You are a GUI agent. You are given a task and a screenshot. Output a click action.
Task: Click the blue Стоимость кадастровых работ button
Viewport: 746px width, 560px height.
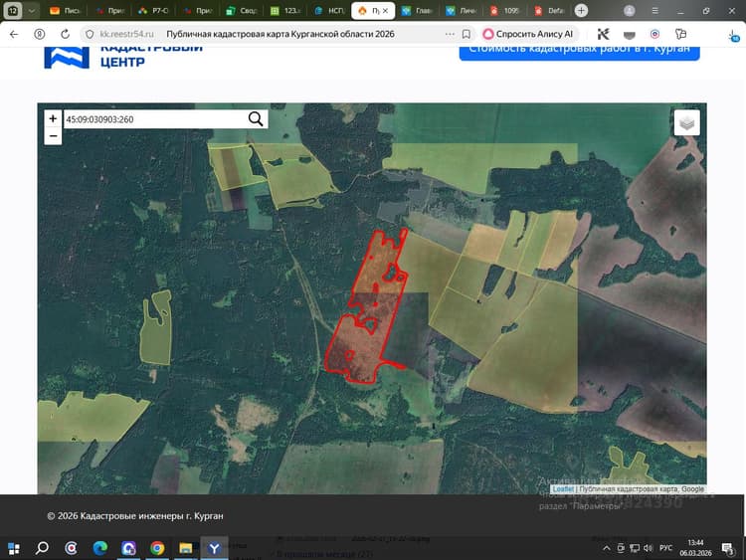579,51
